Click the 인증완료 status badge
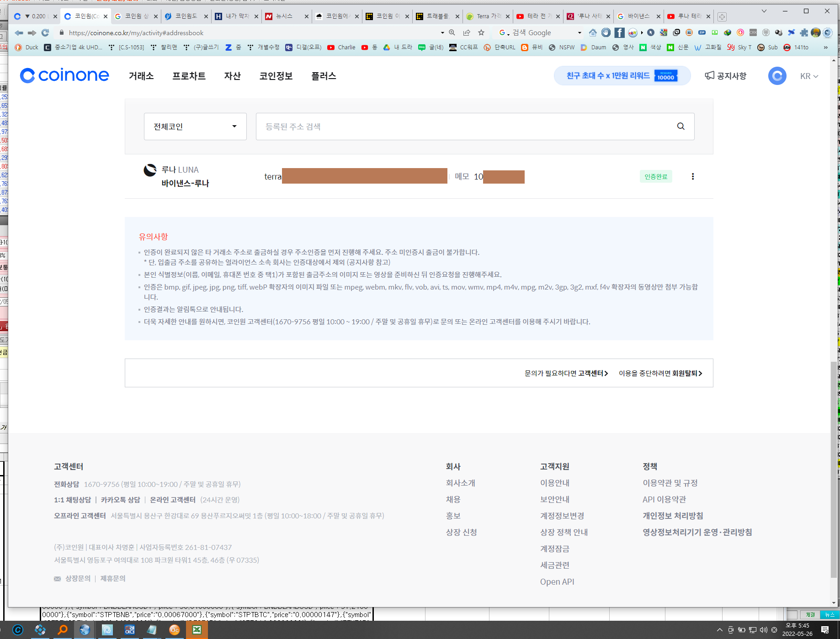This screenshot has height=639, width=840. 656,176
